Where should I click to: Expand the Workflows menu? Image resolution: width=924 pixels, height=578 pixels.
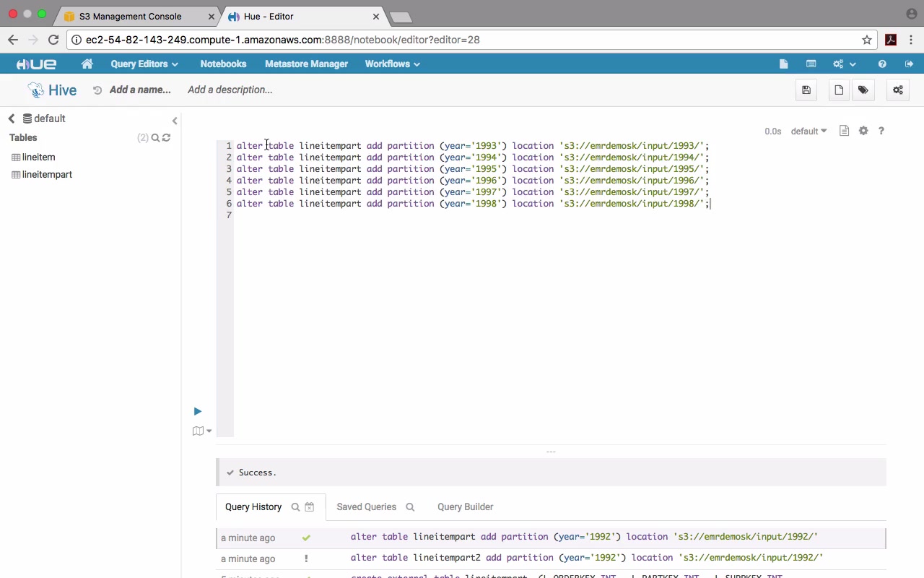pos(392,64)
